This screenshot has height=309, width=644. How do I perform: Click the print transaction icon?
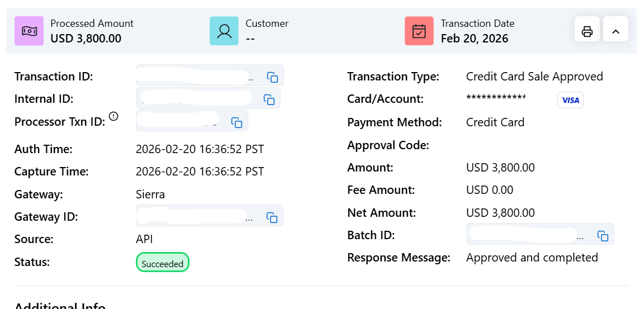point(587,31)
